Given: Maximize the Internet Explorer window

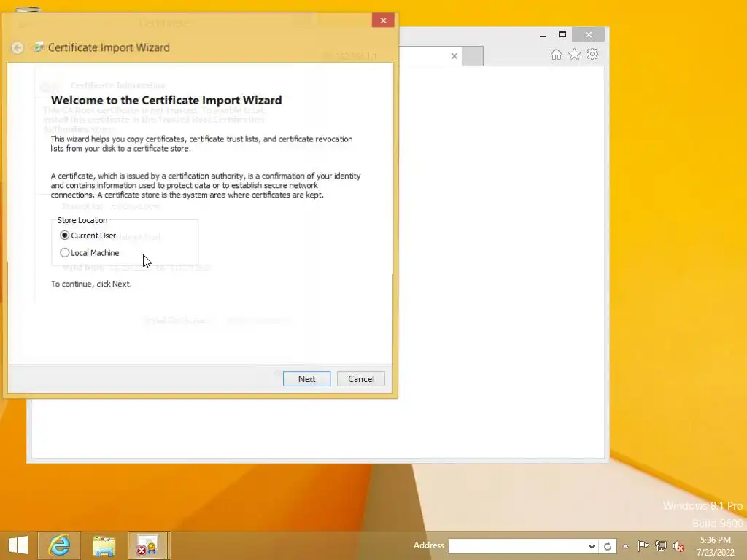Looking at the screenshot, I should point(562,35).
